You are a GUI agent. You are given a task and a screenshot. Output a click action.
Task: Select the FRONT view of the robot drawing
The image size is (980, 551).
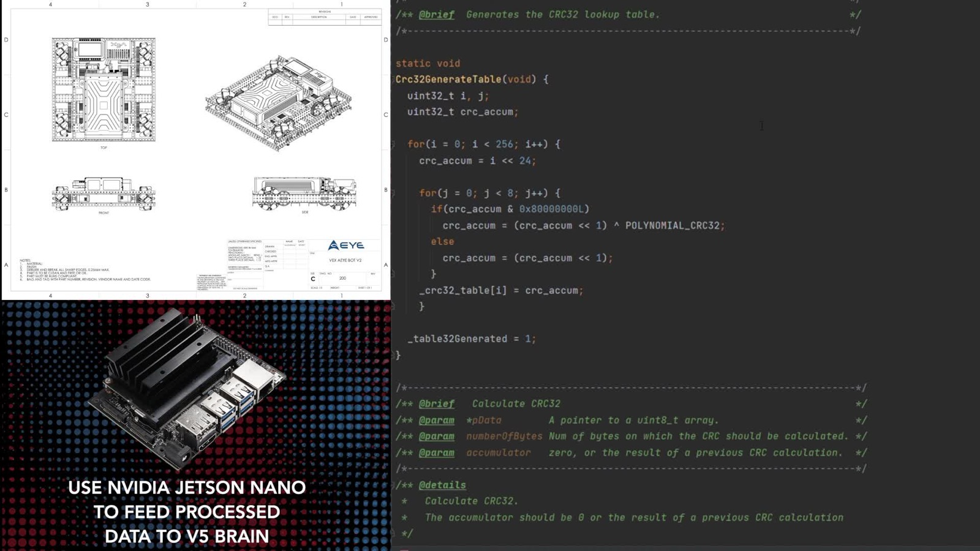point(104,193)
